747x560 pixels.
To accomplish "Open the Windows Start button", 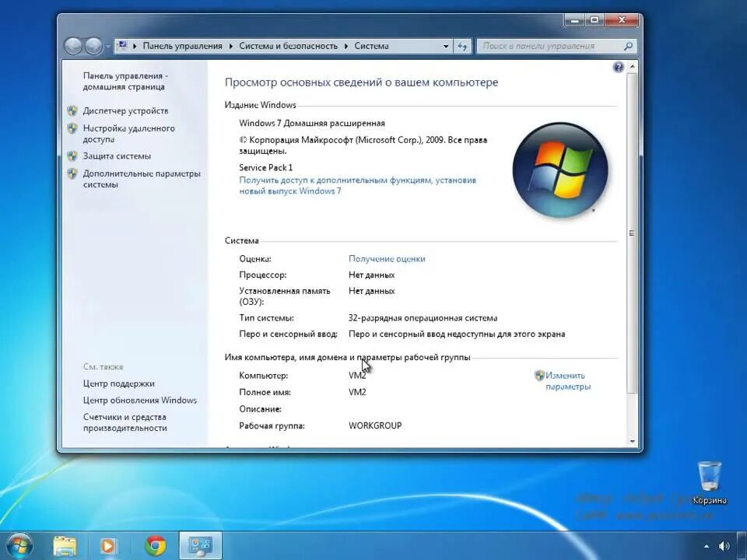I will (19, 546).
